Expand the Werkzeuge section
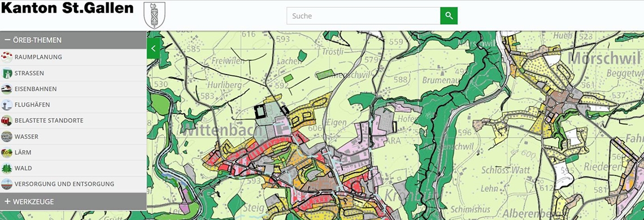Screen dimensions: 644x220 tap(73, 201)
